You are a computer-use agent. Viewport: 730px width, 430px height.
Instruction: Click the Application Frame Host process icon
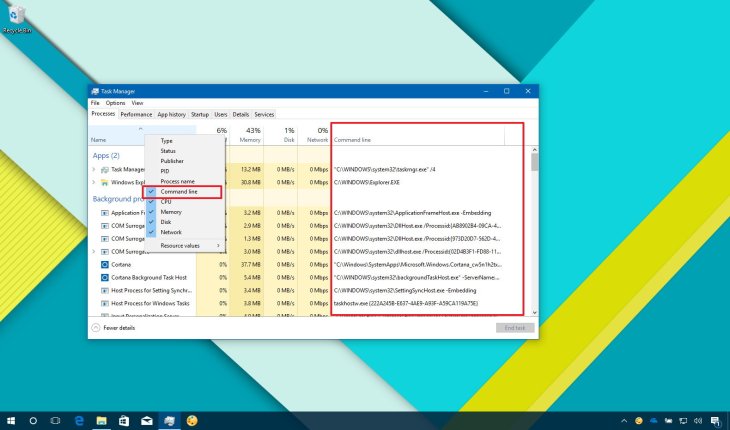(105, 213)
